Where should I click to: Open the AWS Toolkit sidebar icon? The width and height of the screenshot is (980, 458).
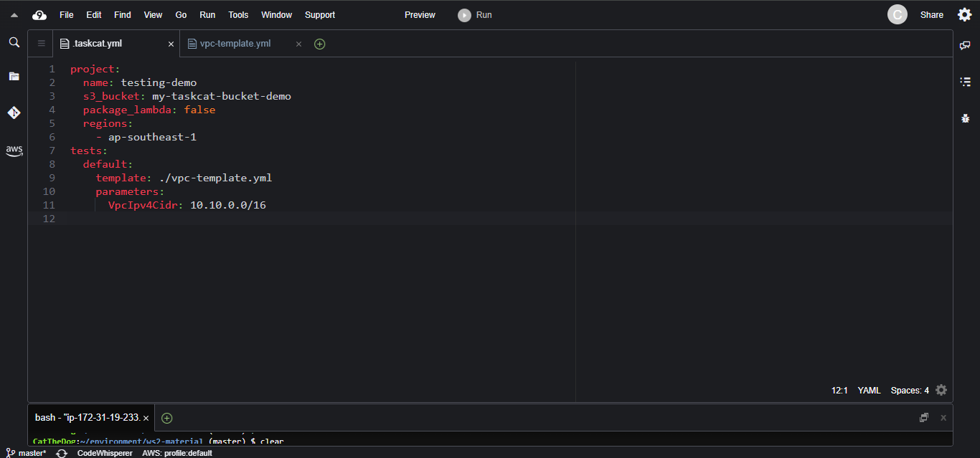(x=14, y=151)
